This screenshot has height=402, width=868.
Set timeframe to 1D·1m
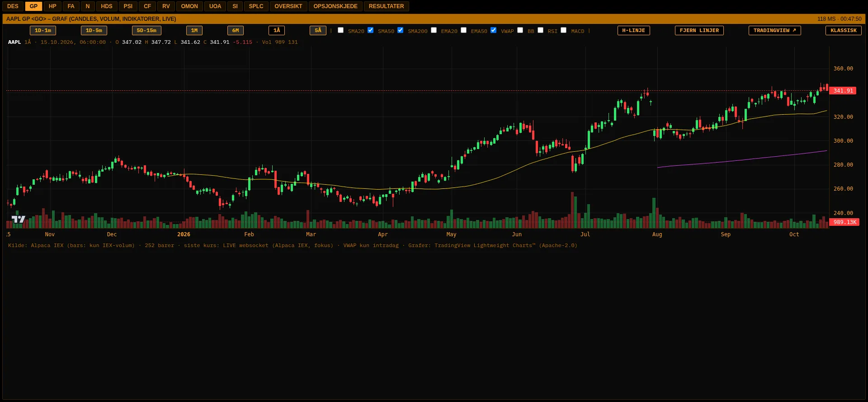point(43,30)
